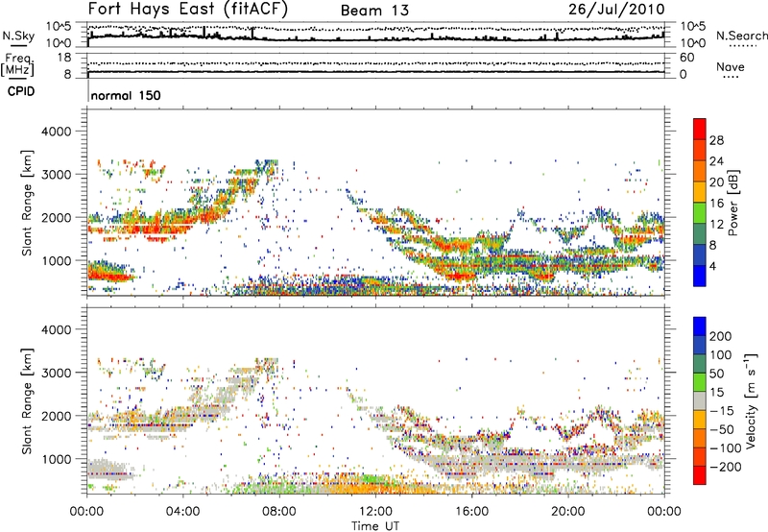Click the 'Power [dB]' colorbar label

[732, 203]
